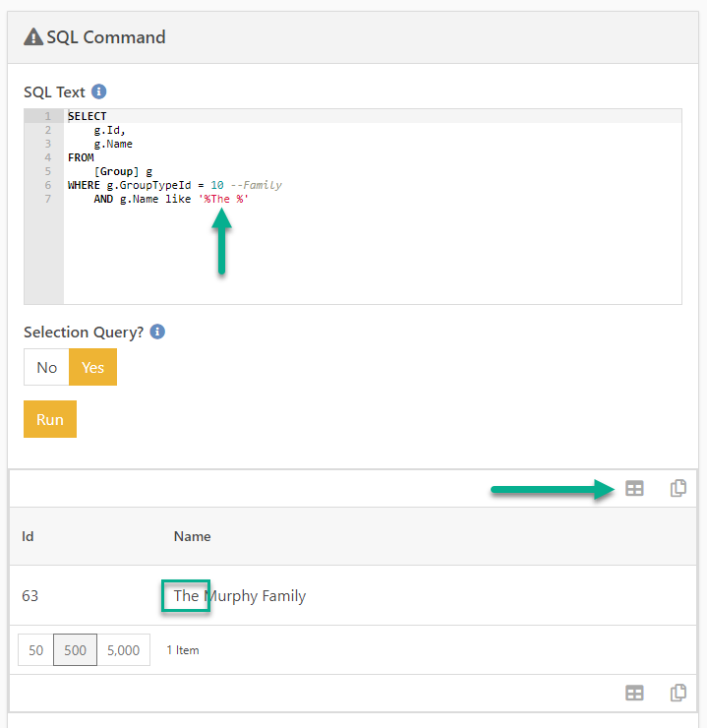Click the warning triangle beside SQL Command
The width and height of the screenshot is (707, 728).
pyautogui.click(x=33, y=36)
